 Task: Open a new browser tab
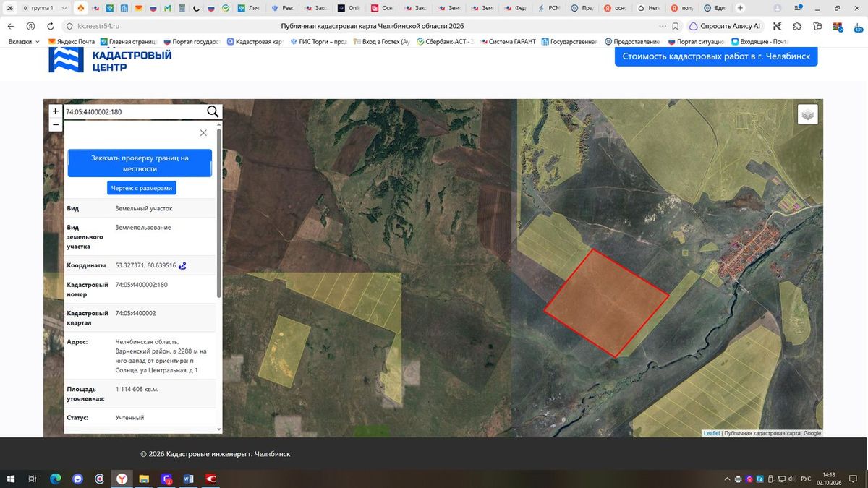point(740,8)
